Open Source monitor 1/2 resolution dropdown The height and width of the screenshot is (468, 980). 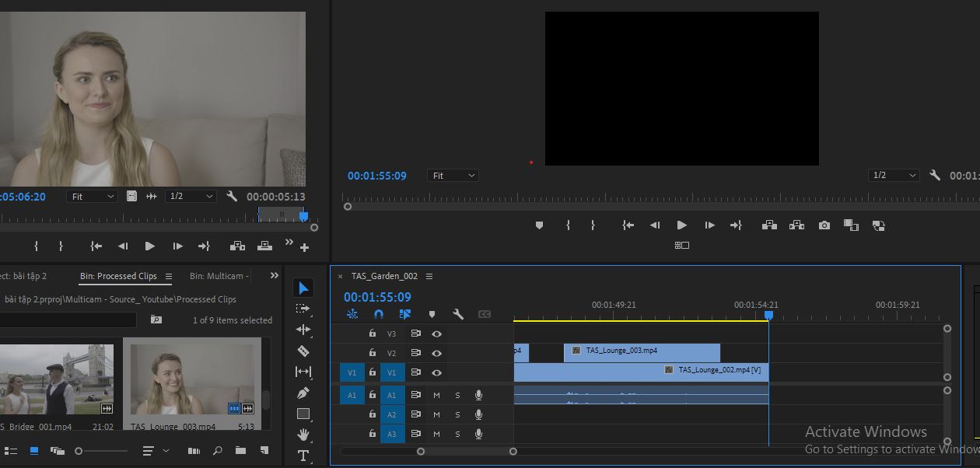191,197
